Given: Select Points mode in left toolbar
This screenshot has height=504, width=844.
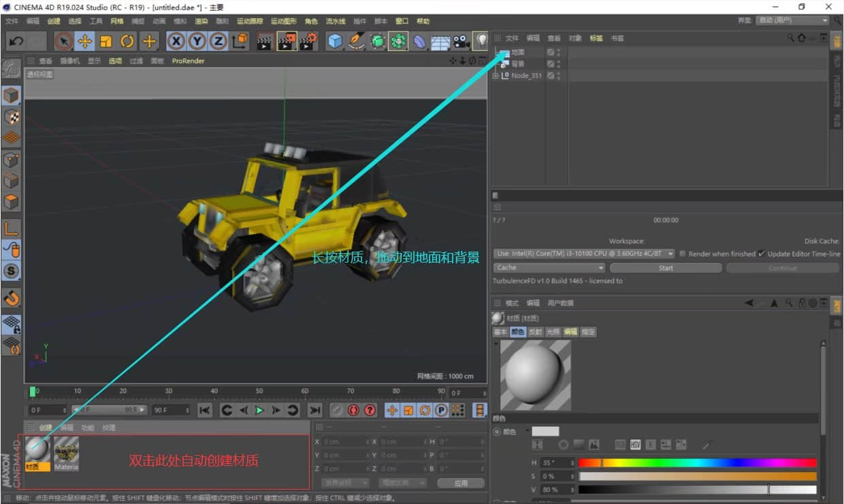Looking at the screenshot, I should tap(11, 160).
